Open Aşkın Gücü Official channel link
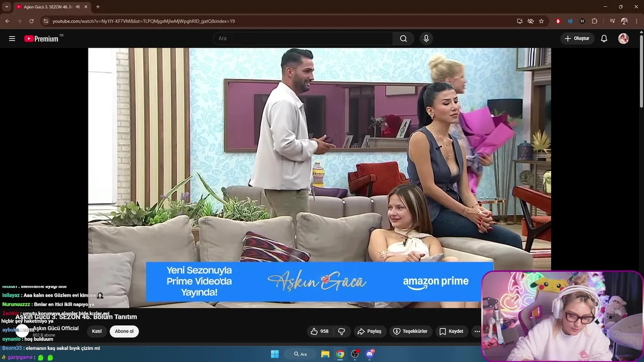The width and height of the screenshot is (644, 362). 56,328
